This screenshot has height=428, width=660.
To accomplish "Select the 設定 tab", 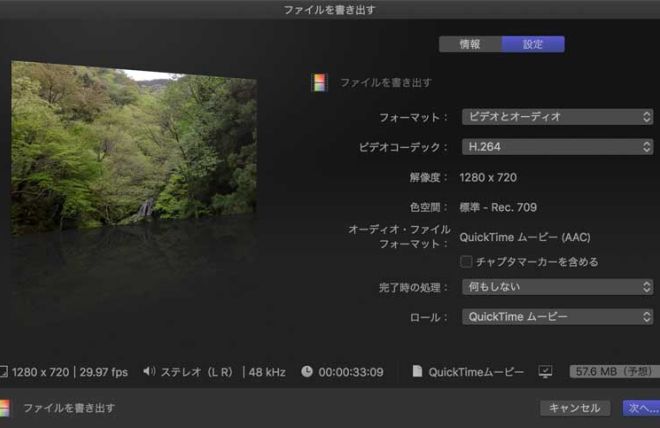I will tap(533, 44).
